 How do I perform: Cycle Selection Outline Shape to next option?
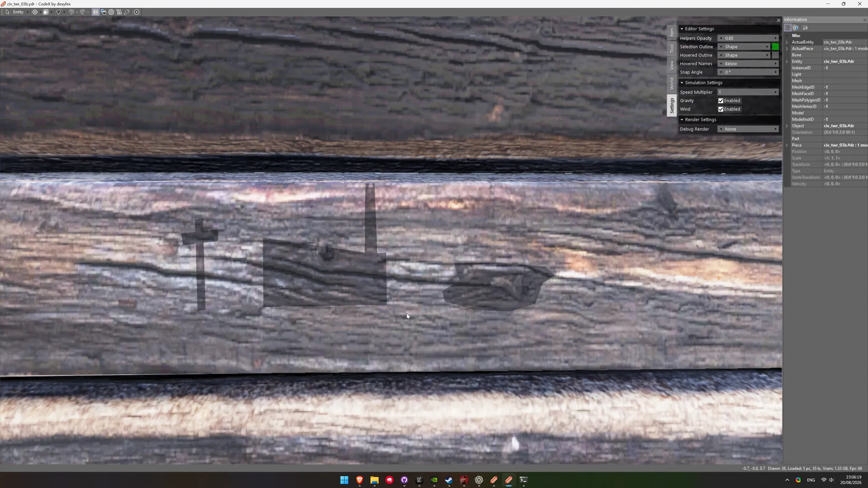[767, 47]
